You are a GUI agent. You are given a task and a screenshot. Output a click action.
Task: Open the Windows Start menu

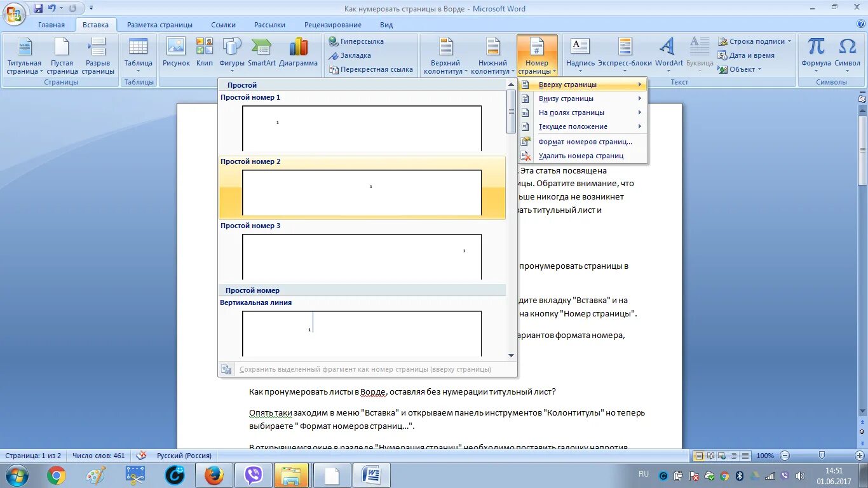17,475
